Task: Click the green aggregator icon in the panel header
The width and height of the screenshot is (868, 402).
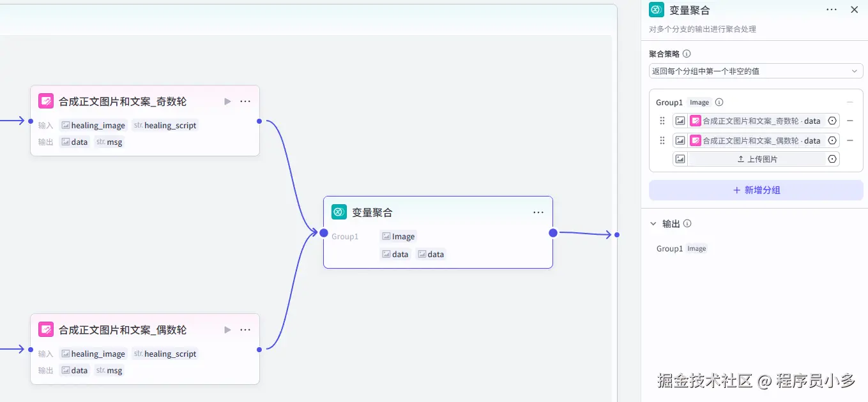Action: (656, 10)
